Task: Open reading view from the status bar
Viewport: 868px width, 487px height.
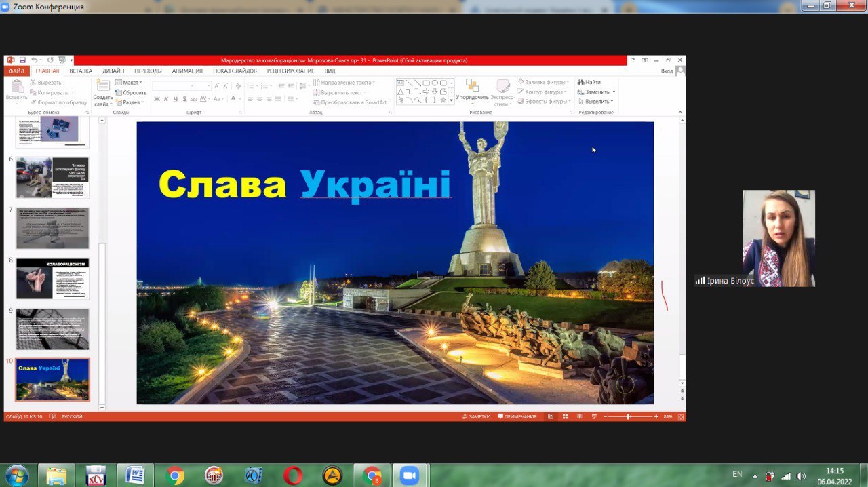Action: [x=579, y=416]
